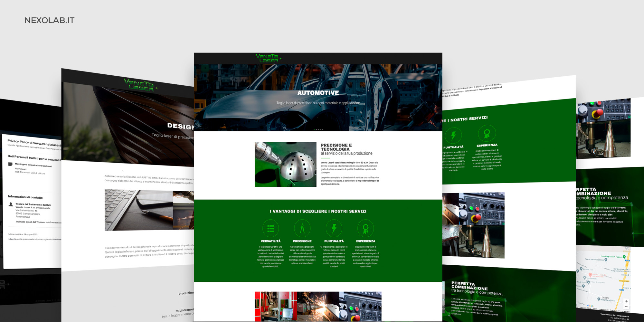Click the Precisione compass icon
Viewport: 644px width, 322px height.
[302, 228]
